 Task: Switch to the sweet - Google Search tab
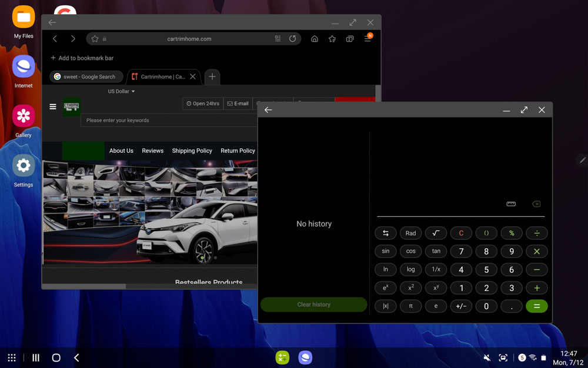click(86, 76)
